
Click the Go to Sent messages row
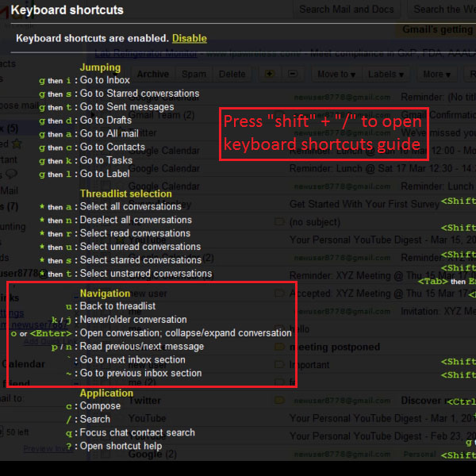pyautogui.click(x=106, y=107)
